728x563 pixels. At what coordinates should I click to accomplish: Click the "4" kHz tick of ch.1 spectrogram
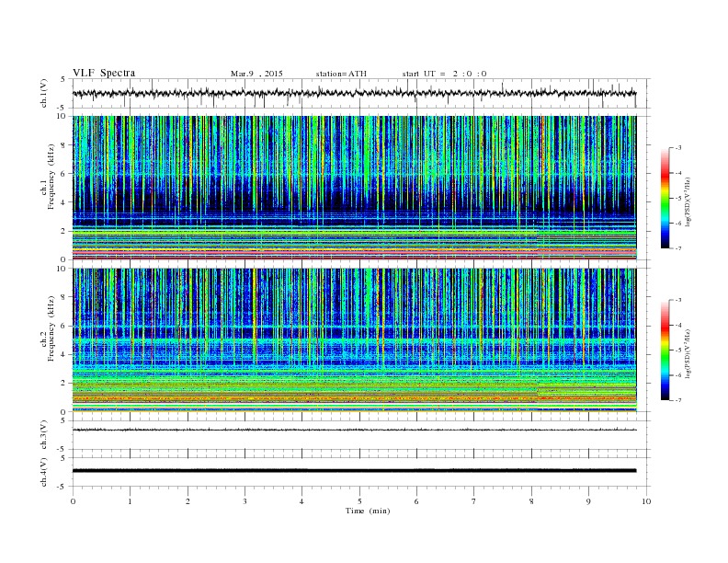coord(64,202)
